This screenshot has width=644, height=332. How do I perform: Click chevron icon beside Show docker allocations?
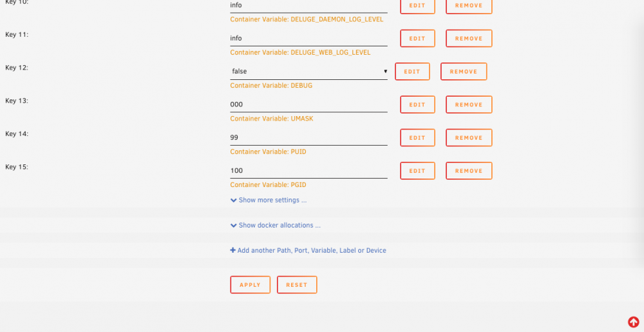click(233, 226)
